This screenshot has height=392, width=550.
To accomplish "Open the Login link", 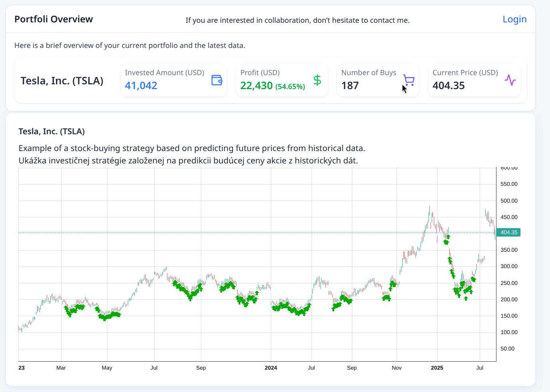I will click(514, 19).
